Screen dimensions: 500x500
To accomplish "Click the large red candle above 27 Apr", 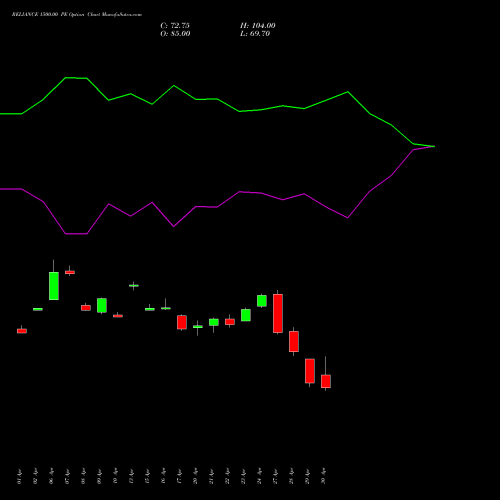I will click(278, 313).
